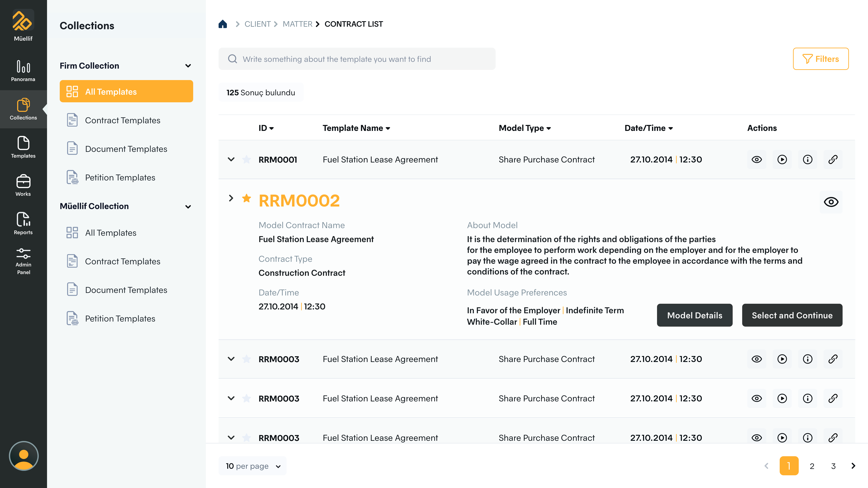Star second RRM0003 row as favorite
The width and height of the screenshot is (868, 488).
coord(246,398)
